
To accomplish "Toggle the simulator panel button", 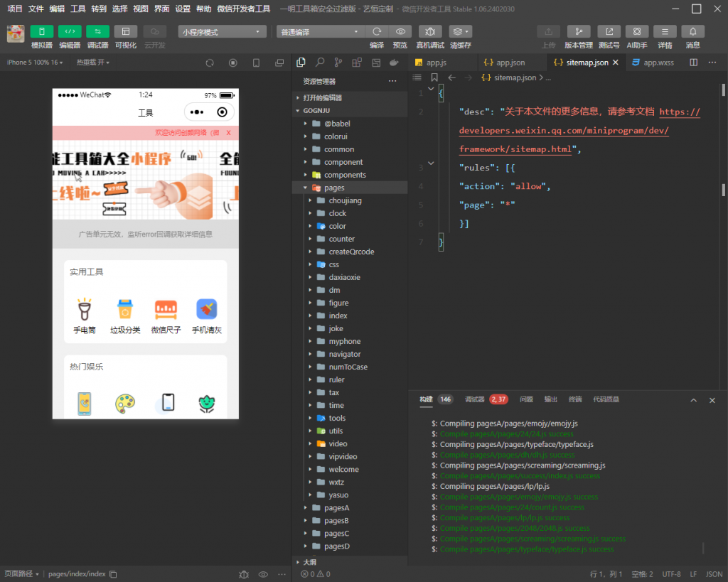I will pyautogui.click(x=41, y=31).
